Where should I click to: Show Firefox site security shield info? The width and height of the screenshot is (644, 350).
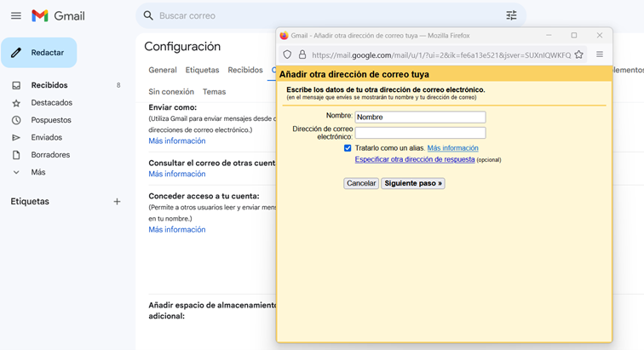coord(287,55)
